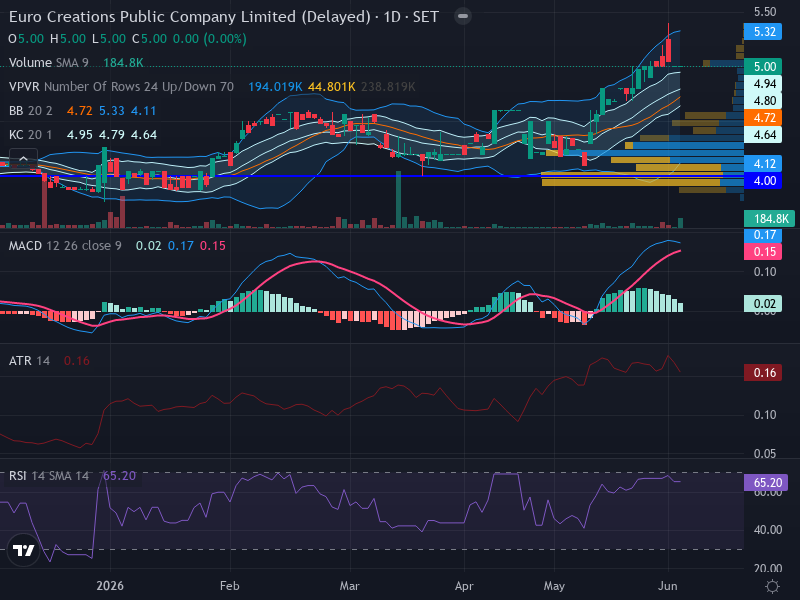Click the Apr label on time axis
Screen dimensions: 800x600
(464, 586)
